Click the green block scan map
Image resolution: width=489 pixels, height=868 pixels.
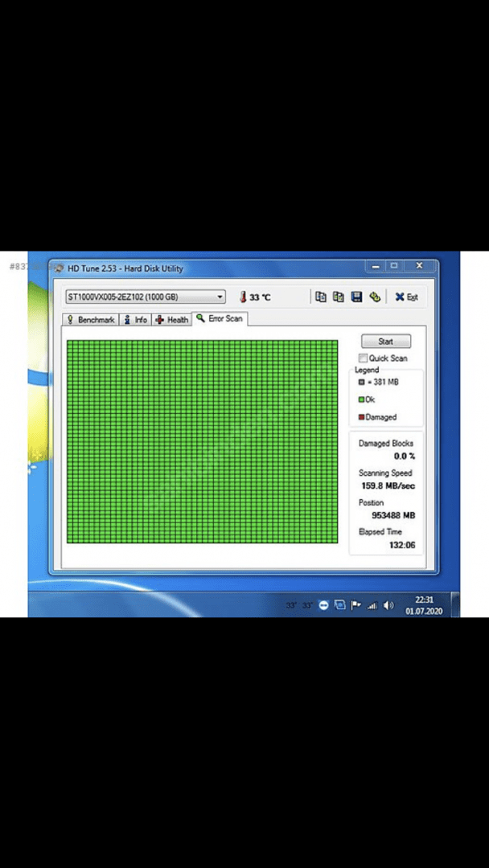(202, 442)
